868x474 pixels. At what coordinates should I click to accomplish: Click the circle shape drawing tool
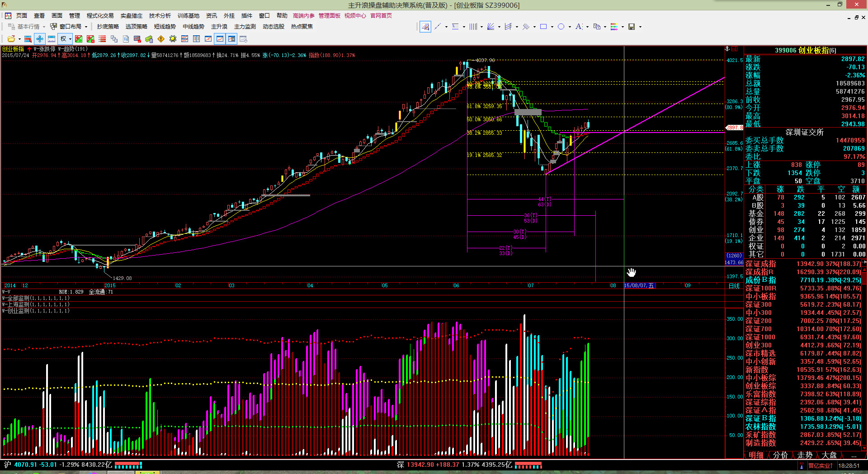[561, 27]
